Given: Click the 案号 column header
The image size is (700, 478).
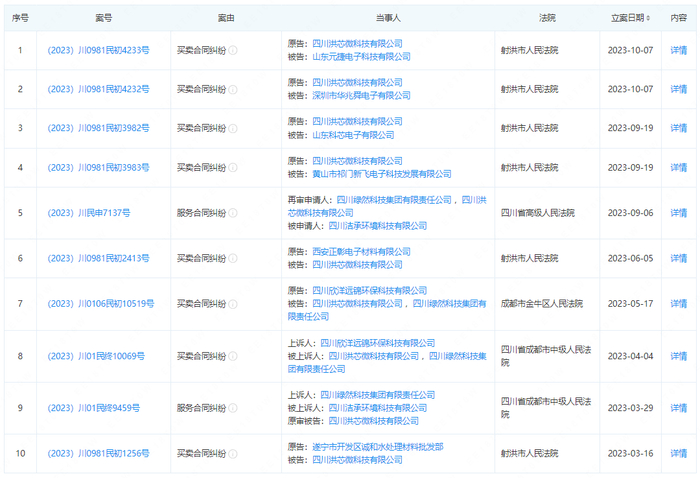Looking at the screenshot, I should (x=104, y=18).
